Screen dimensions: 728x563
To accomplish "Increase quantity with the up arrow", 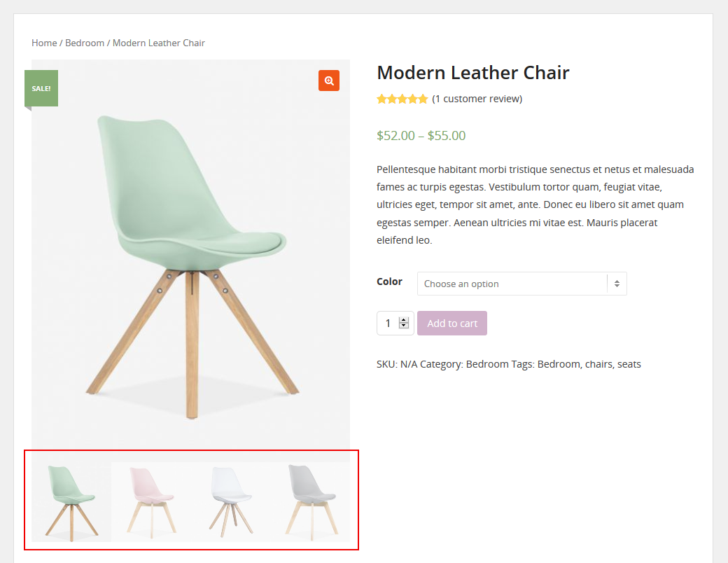I will point(404,320).
